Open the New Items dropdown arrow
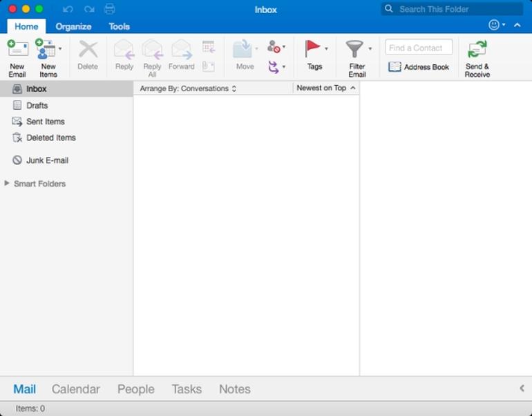 (60, 49)
